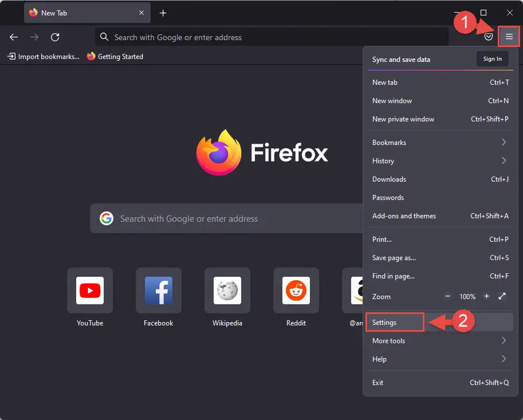Click Sync and save data label
Screen dimensions: 523x420
point(401,60)
